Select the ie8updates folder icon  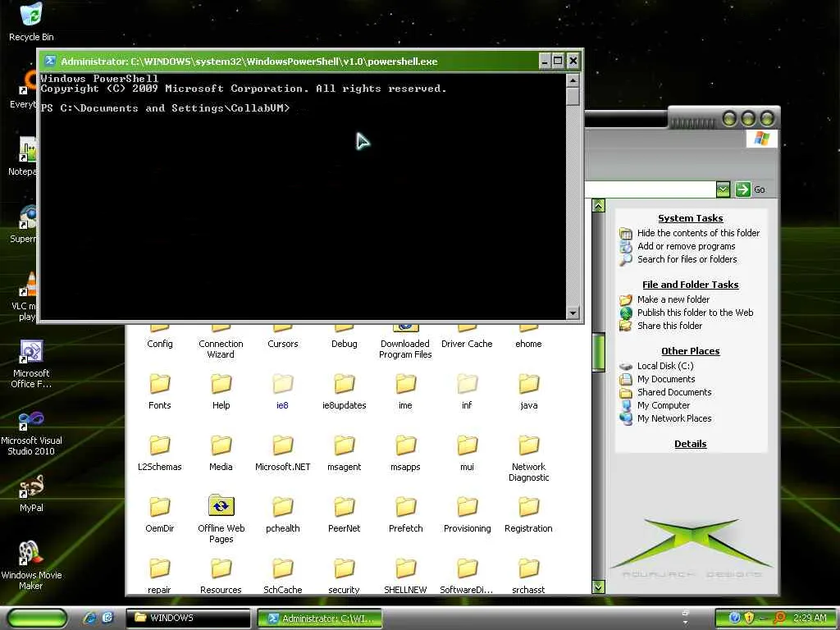[344, 384]
